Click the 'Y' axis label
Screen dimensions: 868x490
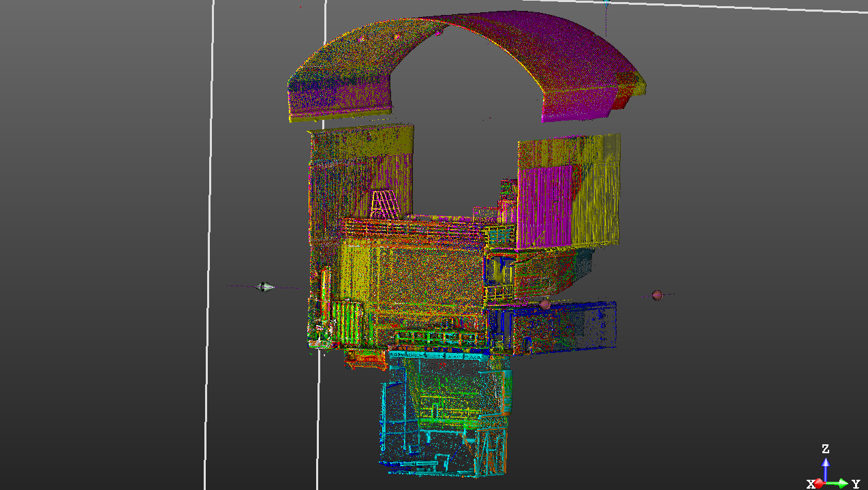point(856,484)
